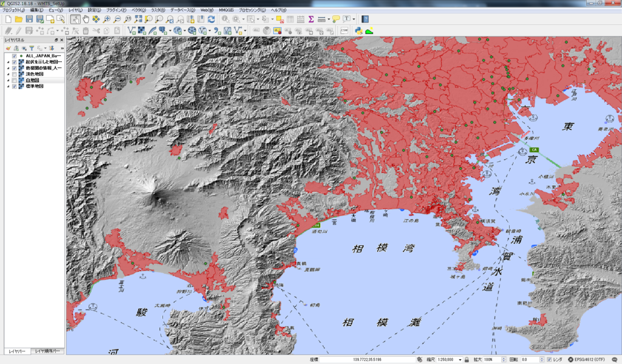Enable the 淡色地図 layer checkbox
This screenshot has width=622, height=364.
click(15, 74)
